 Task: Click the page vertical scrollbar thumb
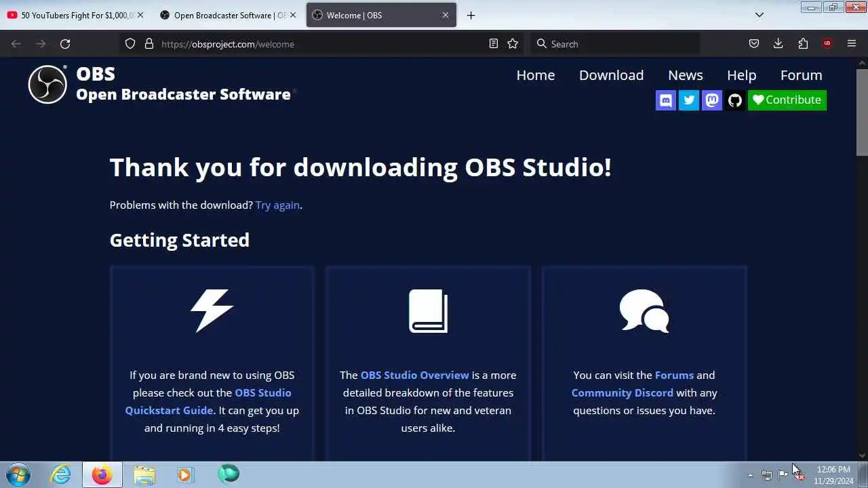(862, 112)
